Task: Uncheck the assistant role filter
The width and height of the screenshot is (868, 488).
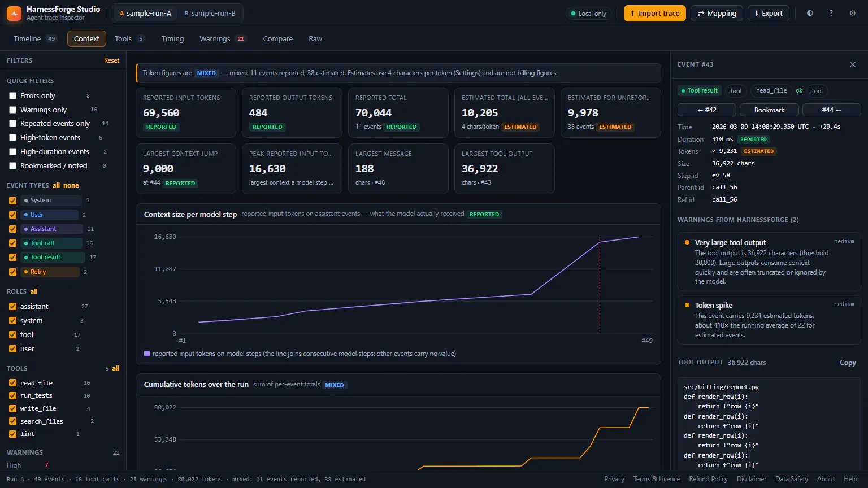Action: tap(12, 307)
